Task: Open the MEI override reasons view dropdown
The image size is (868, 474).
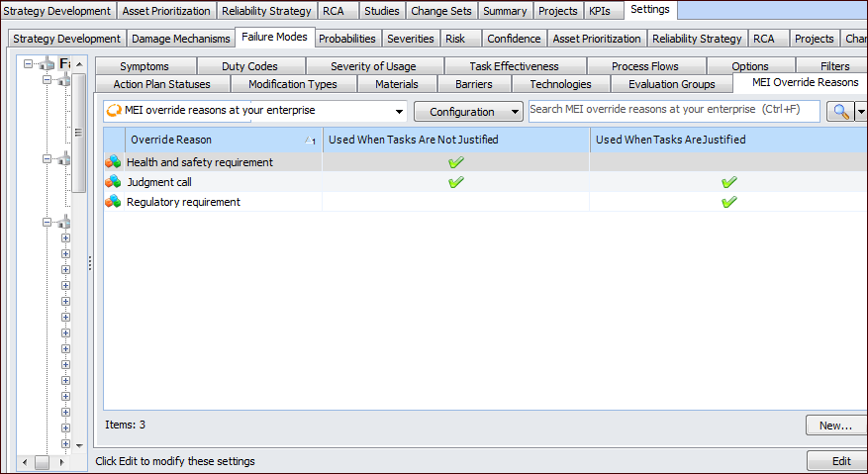Action: 399,111
